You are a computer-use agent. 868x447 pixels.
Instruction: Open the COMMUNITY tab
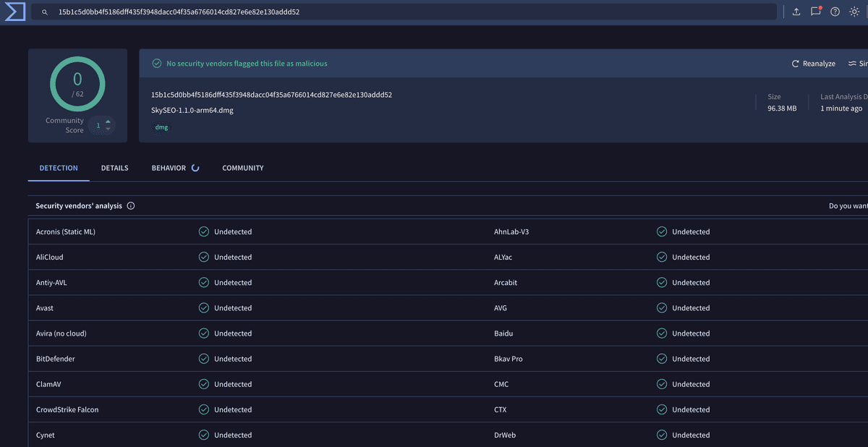tap(242, 168)
